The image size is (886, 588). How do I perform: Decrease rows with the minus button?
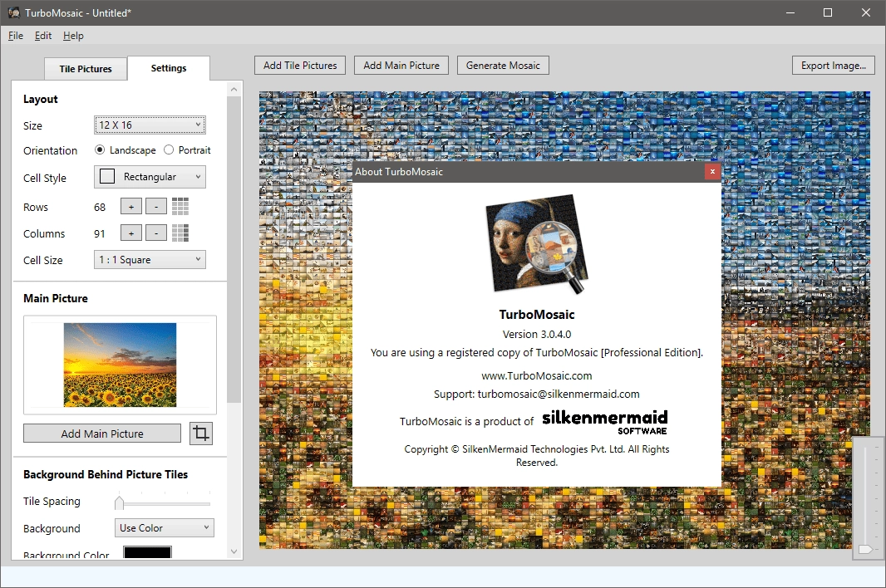tap(156, 207)
